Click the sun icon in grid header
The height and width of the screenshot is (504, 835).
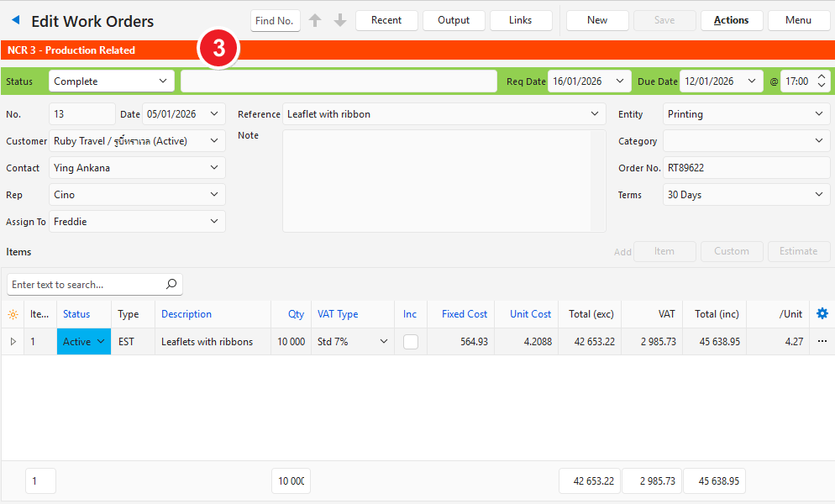(13, 314)
